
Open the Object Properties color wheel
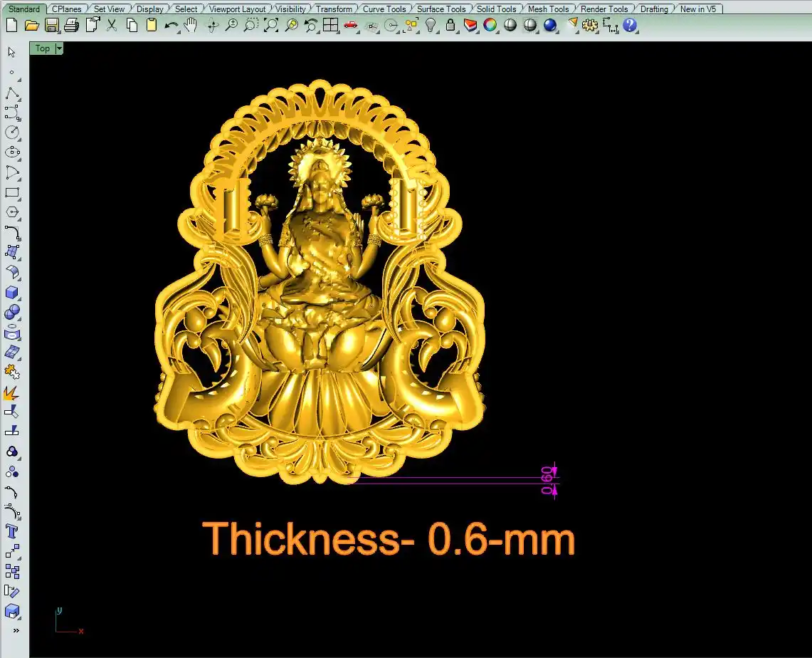pos(490,26)
